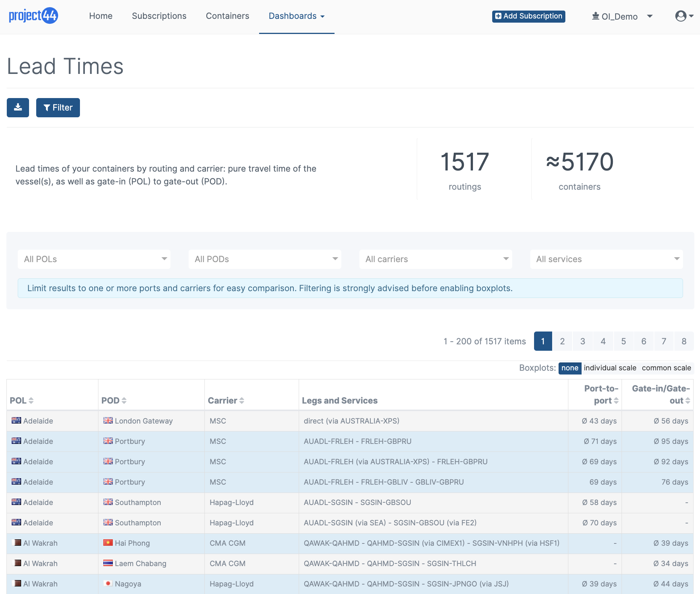Expand the Dashboards menu
This screenshot has width=700, height=594.
[x=296, y=16]
